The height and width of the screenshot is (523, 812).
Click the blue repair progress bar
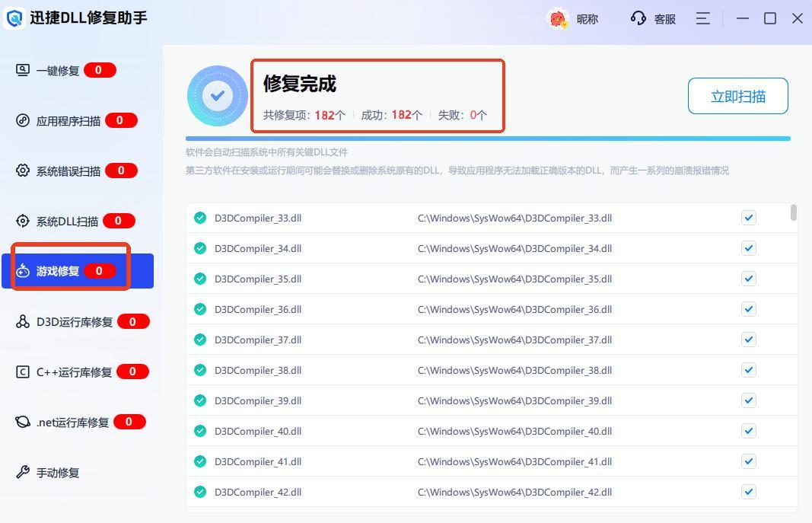(488, 139)
